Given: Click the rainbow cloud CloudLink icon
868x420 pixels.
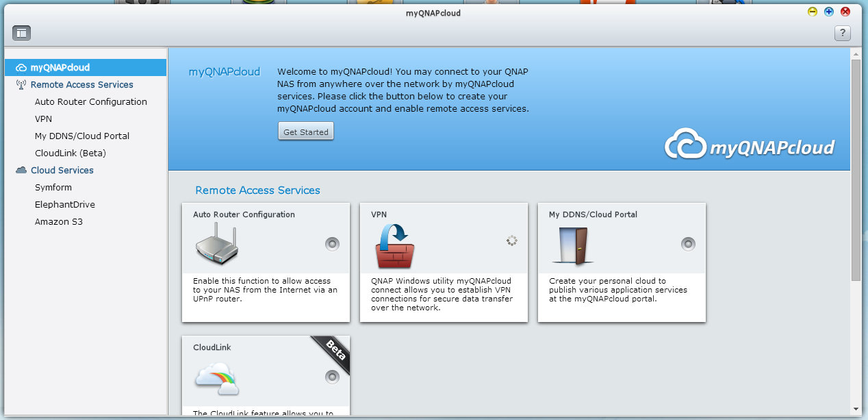Looking at the screenshot, I should (217, 379).
